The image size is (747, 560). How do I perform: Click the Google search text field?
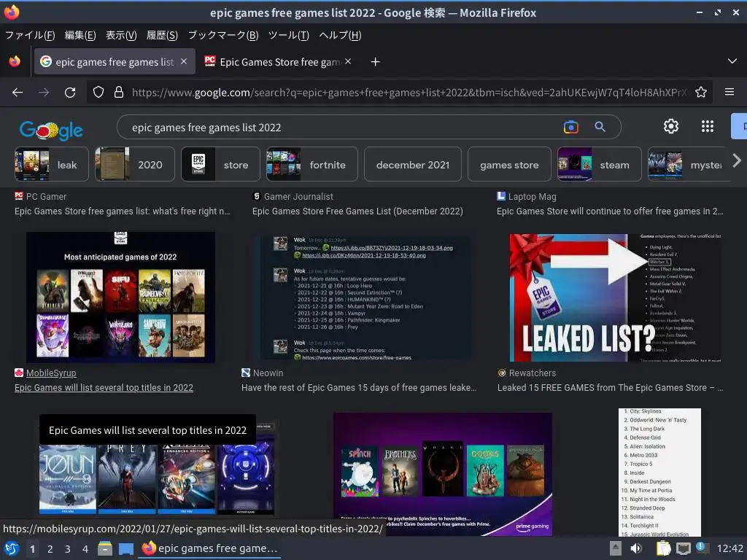[x=343, y=127]
